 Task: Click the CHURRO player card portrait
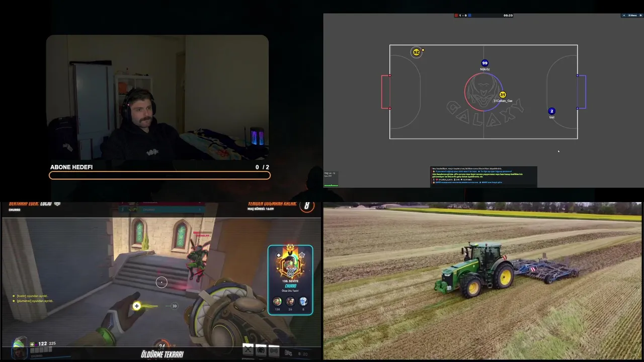[290, 266]
